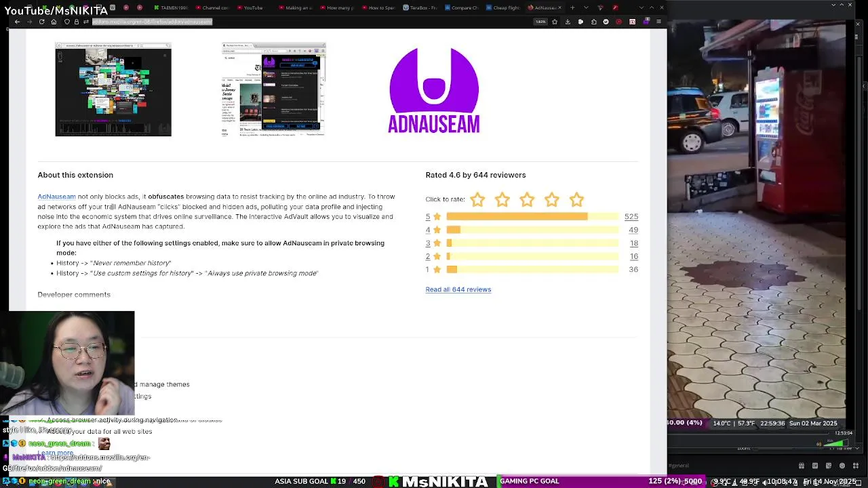Open the red circular extension icon in toolbar

(x=618, y=22)
